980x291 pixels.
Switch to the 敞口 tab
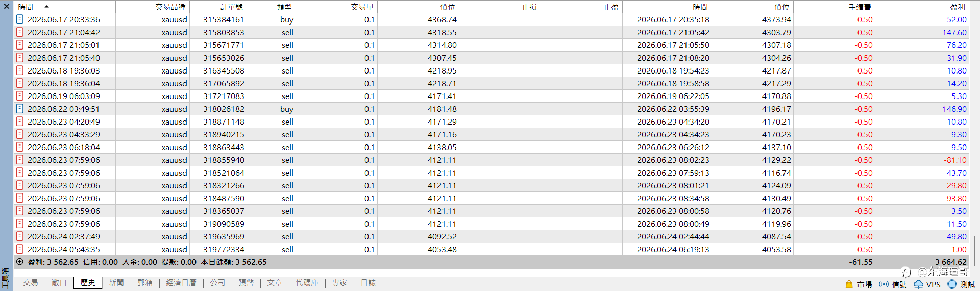click(59, 283)
